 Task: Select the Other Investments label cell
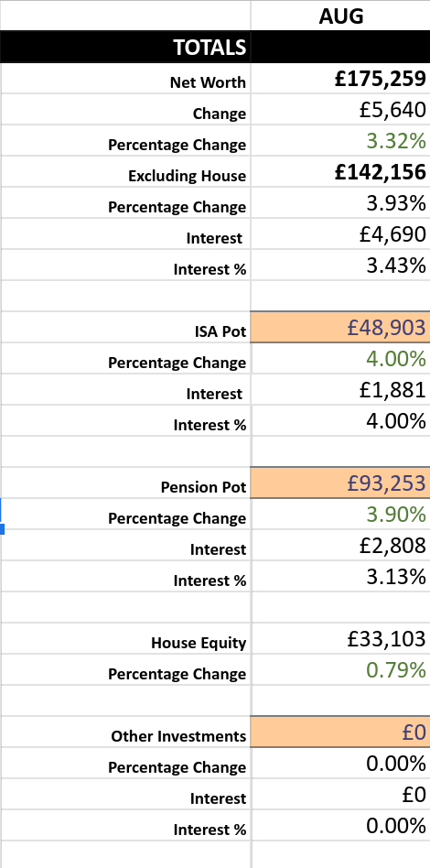[x=125, y=732]
